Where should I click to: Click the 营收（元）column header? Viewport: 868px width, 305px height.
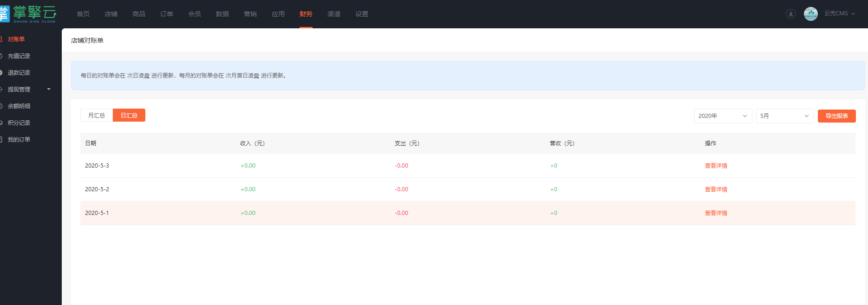[562, 143]
